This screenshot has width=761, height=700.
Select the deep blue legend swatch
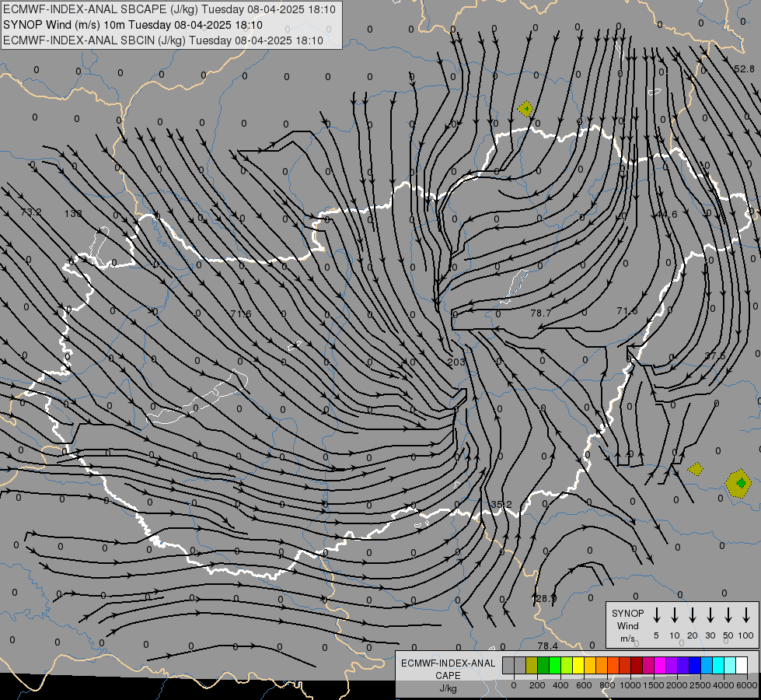694,665
